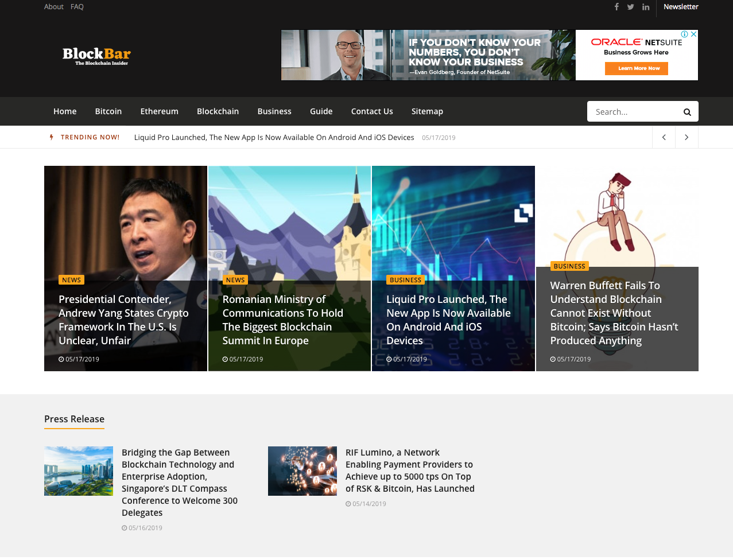
Task: Click NEWS tag on Romanian Ministry card
Action: 235,280
